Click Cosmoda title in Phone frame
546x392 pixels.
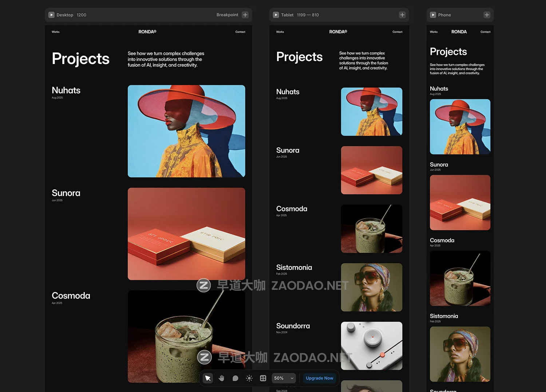[442, 240]
